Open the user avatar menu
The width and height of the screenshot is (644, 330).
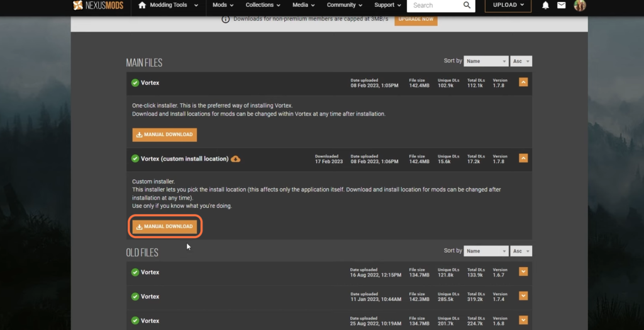579,5
